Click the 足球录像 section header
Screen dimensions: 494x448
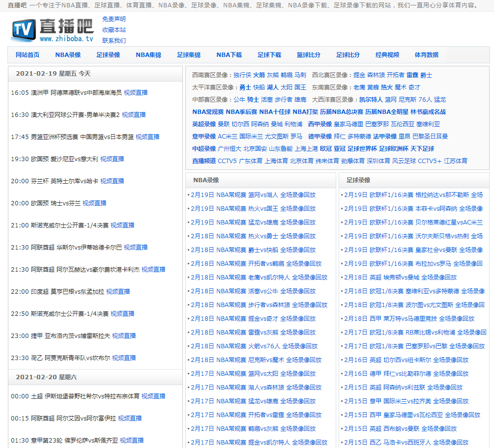click(x=358, y=180)
